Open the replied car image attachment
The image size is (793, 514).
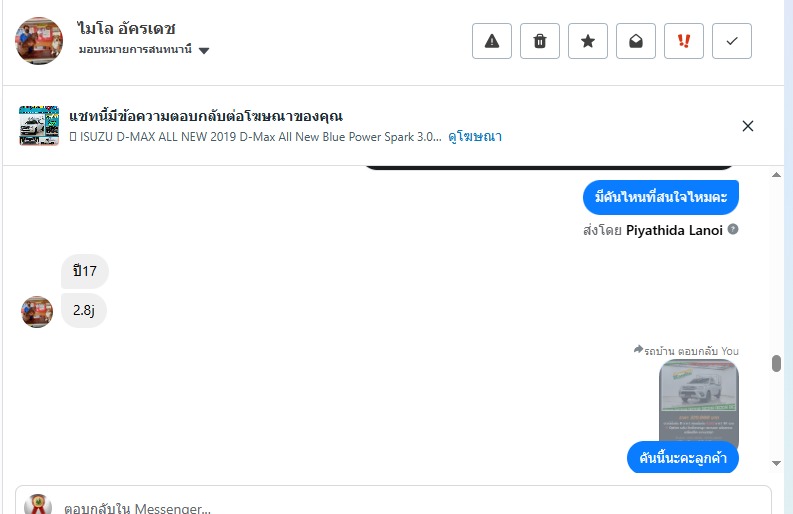tap(699, 400)
